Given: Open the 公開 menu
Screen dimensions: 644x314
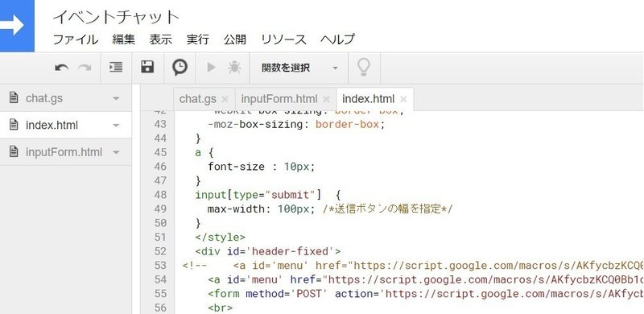Looking at the screenshot, I should 235,39.
